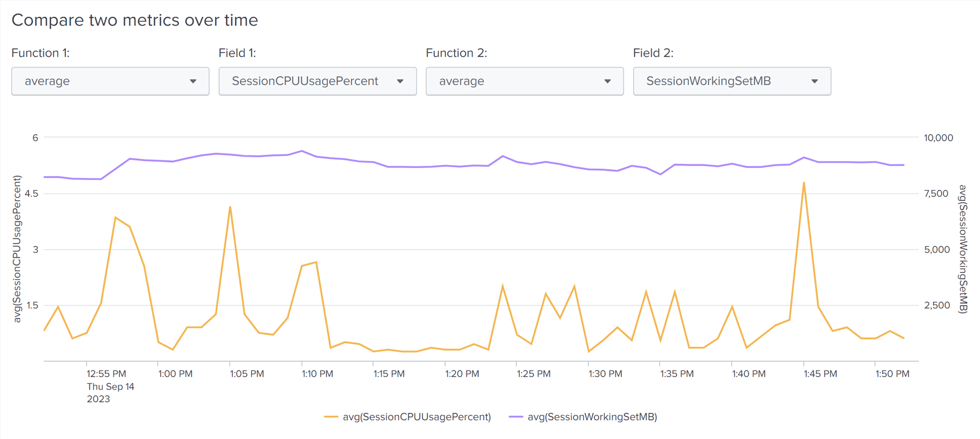
Task: Click the 12:55 PM x-axis time label
Action: coord(106,373)
